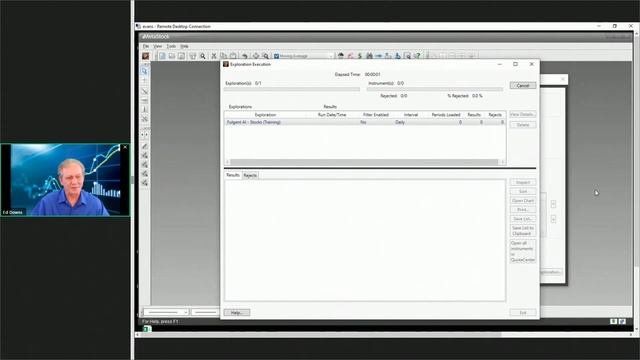Screen dimensions: 640x360
Task: Click the Sort button
Action: 522,191
